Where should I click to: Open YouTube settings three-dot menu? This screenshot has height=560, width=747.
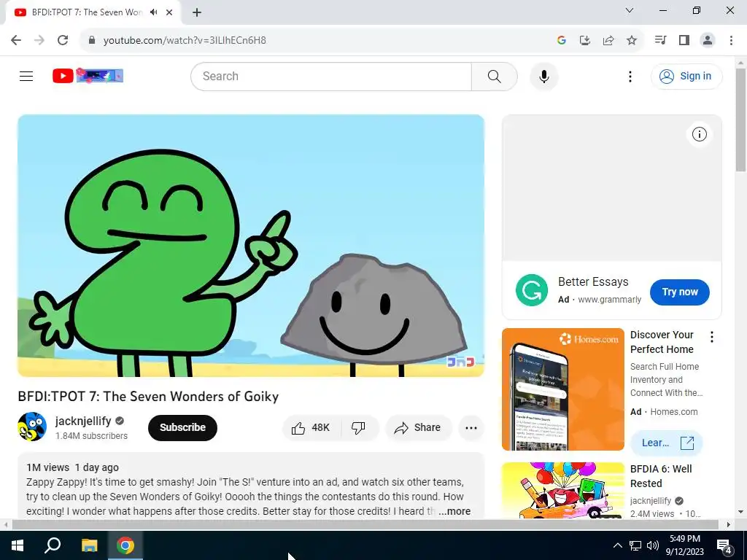630,76
